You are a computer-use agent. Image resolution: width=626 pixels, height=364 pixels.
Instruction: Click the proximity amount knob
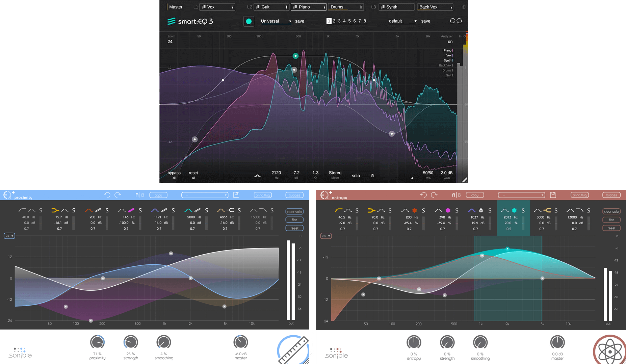click(x=97, y=342)
